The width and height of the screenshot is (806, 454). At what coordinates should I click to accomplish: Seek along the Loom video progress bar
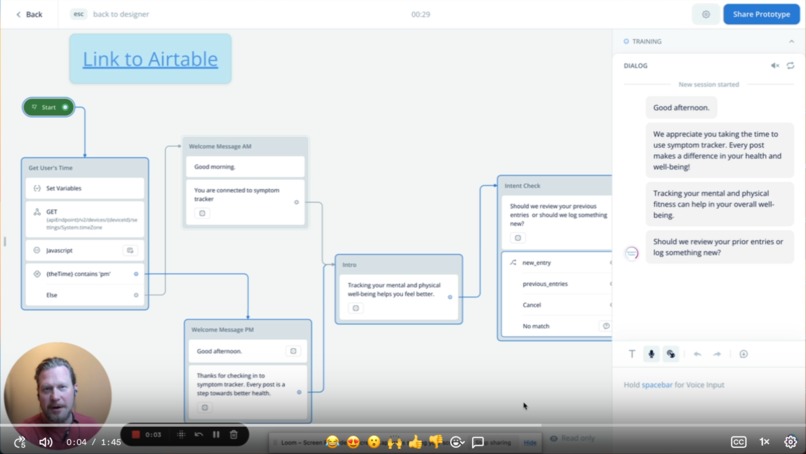coord(403,425)
